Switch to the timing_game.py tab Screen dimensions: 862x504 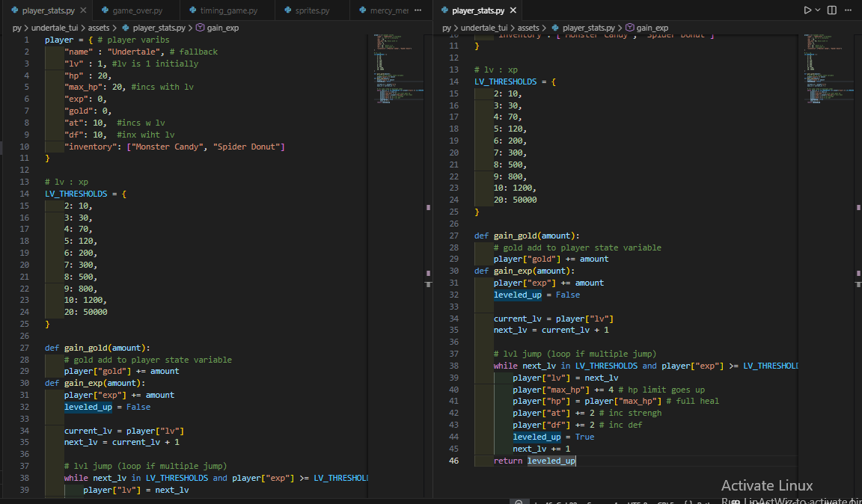pos(228,11)
